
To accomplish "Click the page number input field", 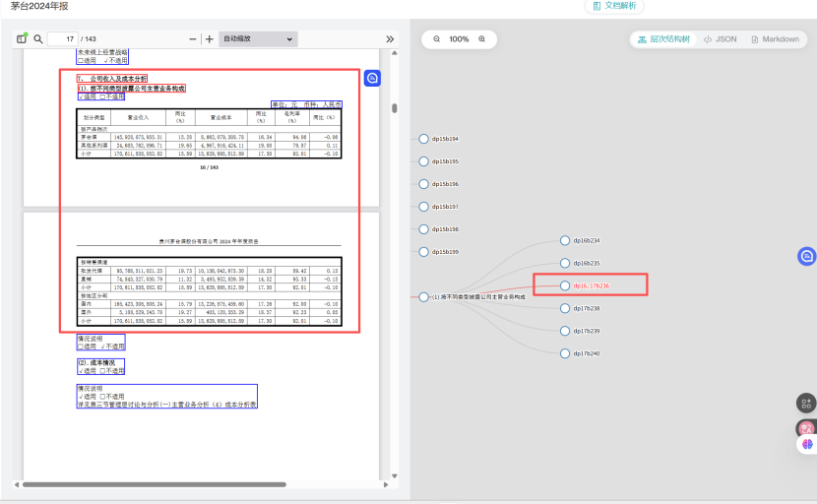I will point(63,38).
